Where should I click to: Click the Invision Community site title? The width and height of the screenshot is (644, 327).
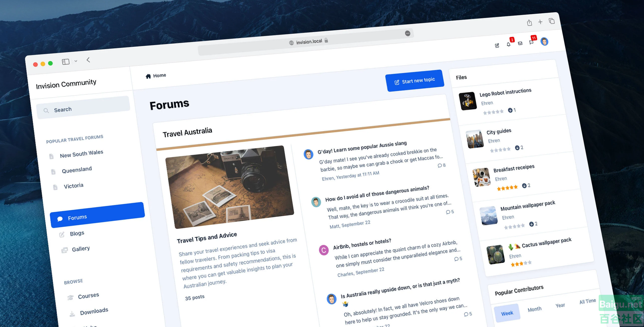66,84
